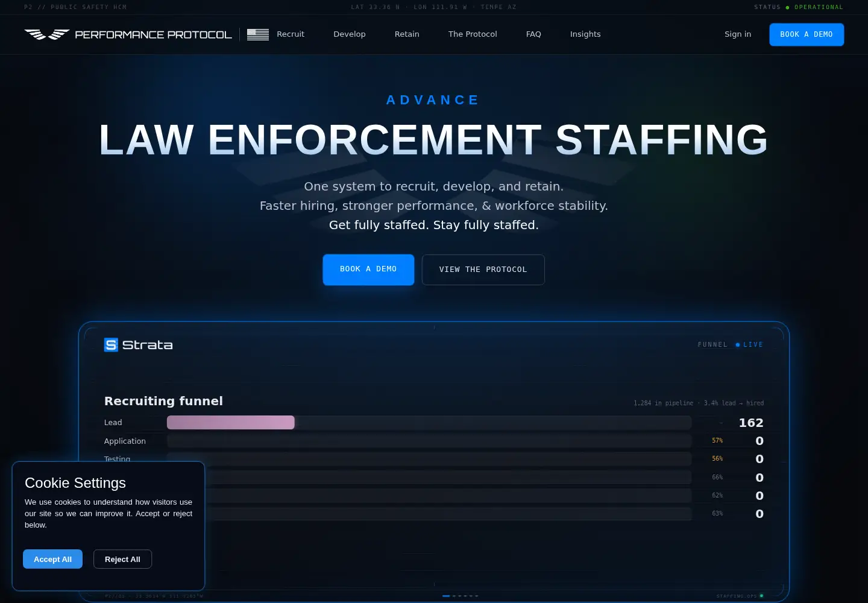Click the Application funnel bar track

(x=429, y=441)
